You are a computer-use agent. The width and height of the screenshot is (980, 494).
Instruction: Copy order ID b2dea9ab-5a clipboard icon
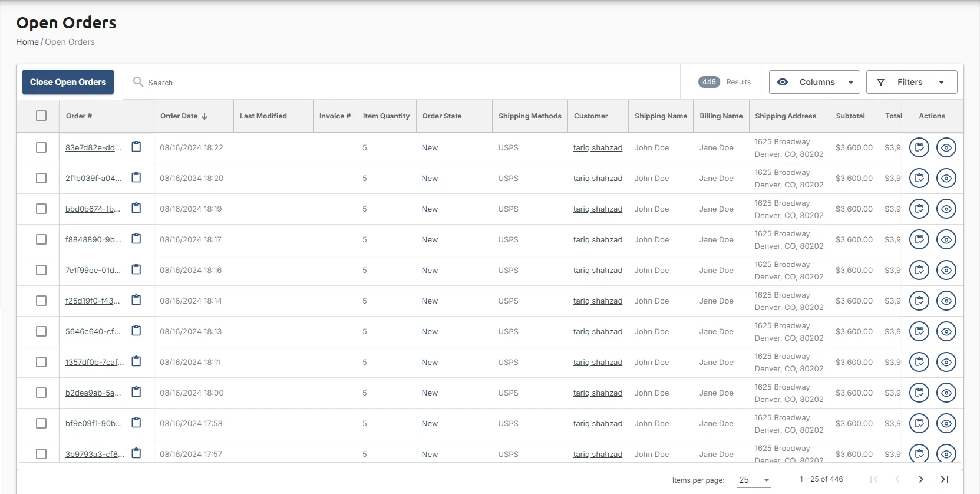(x=136, y=392)
